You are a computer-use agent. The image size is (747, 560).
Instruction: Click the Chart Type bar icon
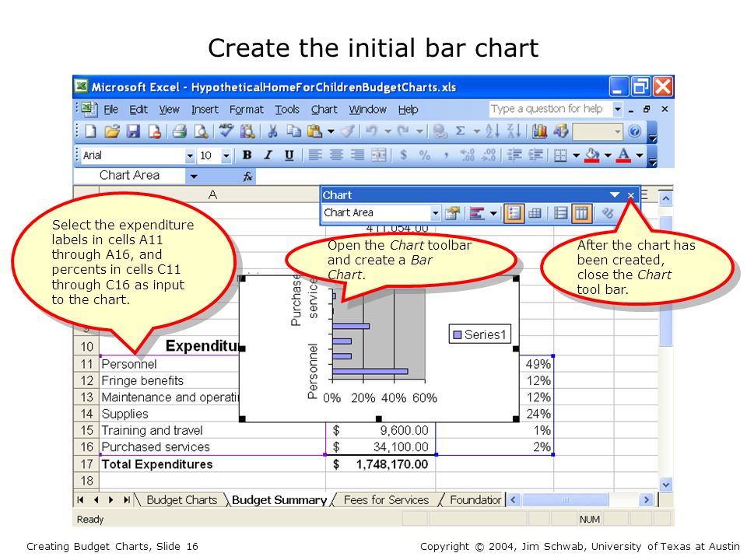[477, 213]
